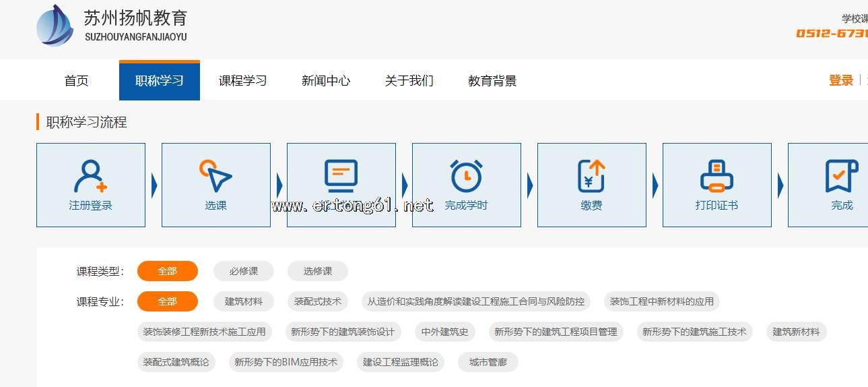Click the 打印证书 printer icon
868x387 pixels.
click(716, 176)
